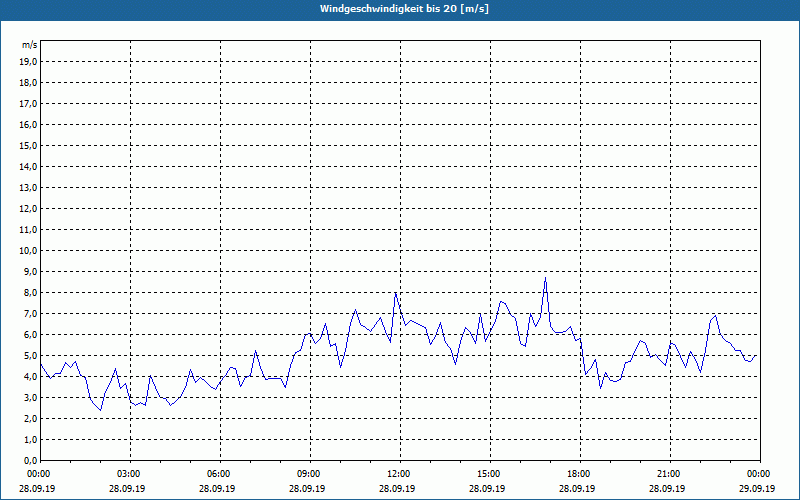Select the '15,0' y-axis label

click(28, 145)
